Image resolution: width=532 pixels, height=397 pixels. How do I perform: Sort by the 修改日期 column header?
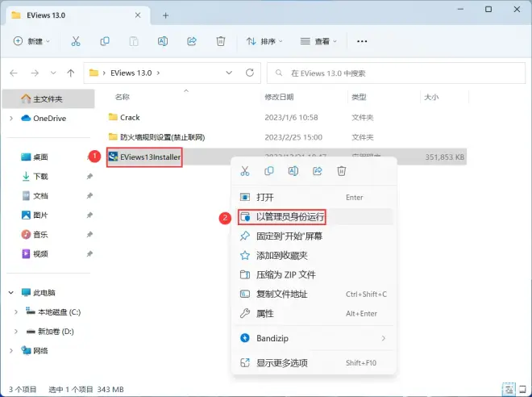279,97
